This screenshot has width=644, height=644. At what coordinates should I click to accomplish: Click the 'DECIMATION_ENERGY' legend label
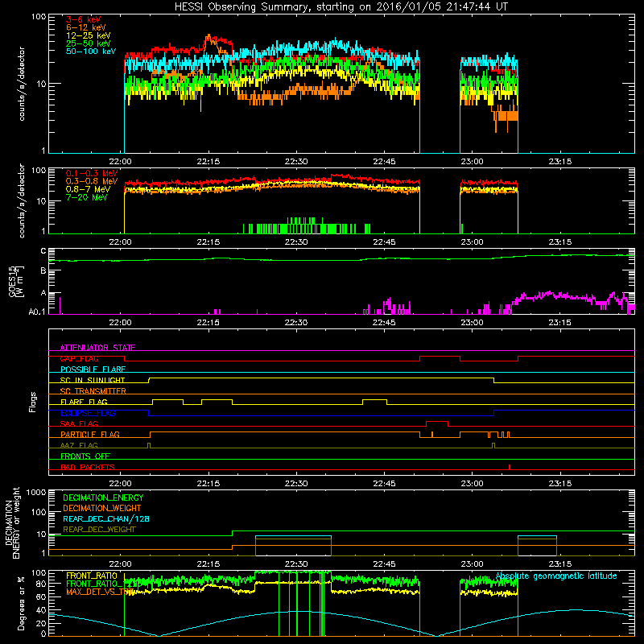(x=103, y=497)
